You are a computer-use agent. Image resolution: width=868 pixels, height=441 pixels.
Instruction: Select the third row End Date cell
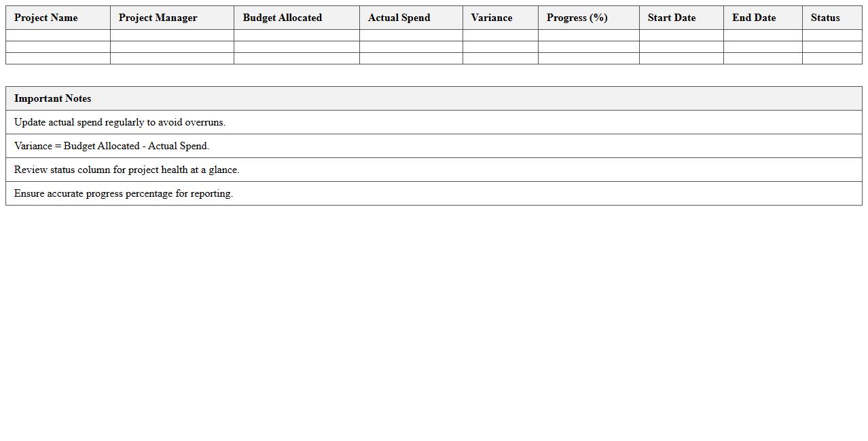tap(763, 59)
